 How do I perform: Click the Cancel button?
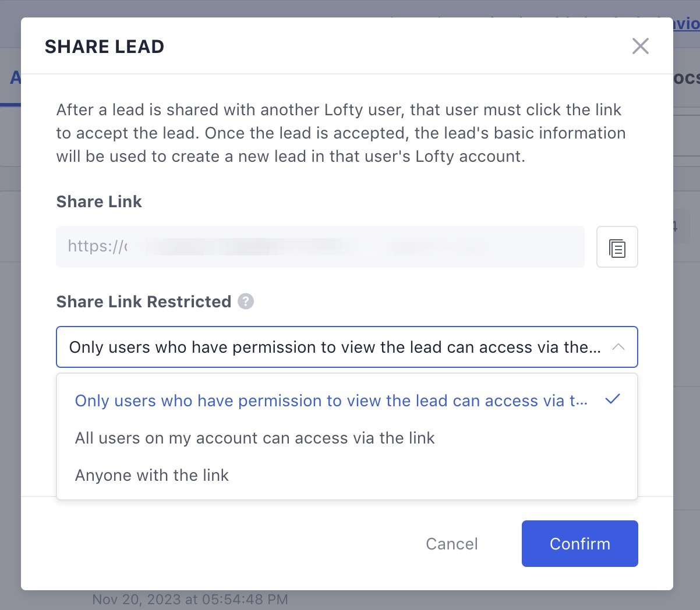(452, 544)
